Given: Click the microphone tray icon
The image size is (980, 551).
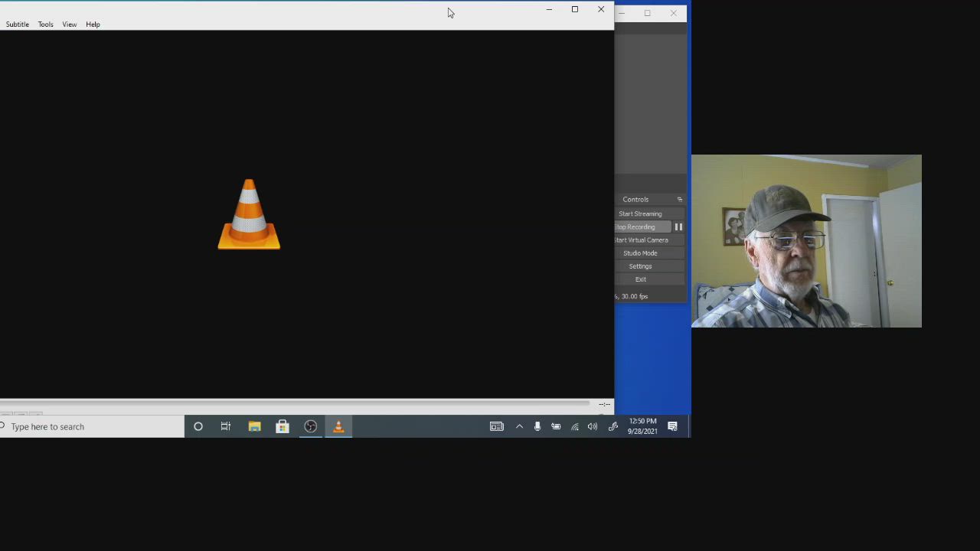Looking at the screenshot, I should coord(537,426).
